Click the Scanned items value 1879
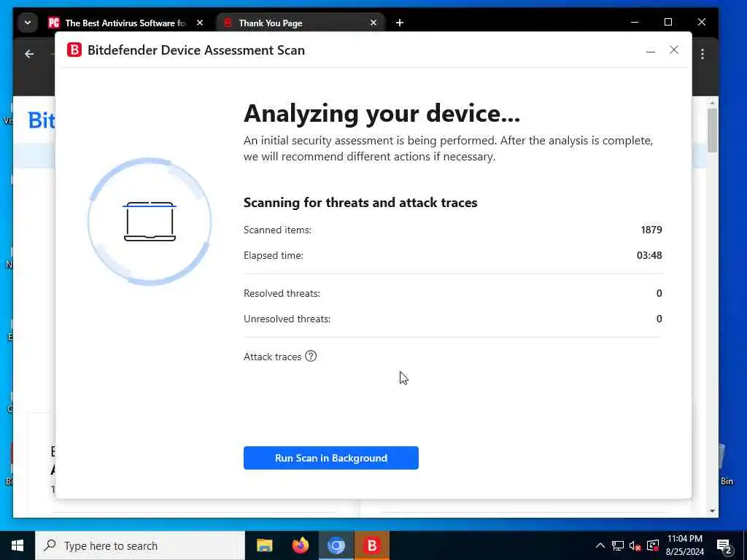 (x=651, y=230)
